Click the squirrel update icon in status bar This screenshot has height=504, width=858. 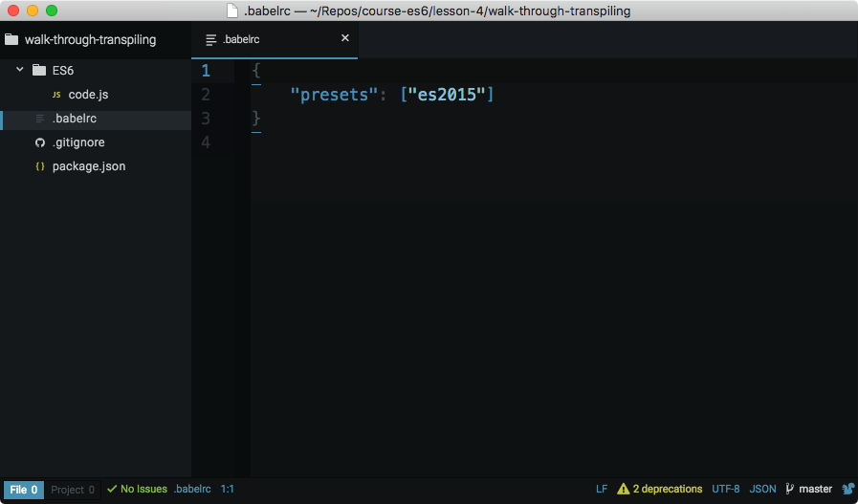[847, 489]
